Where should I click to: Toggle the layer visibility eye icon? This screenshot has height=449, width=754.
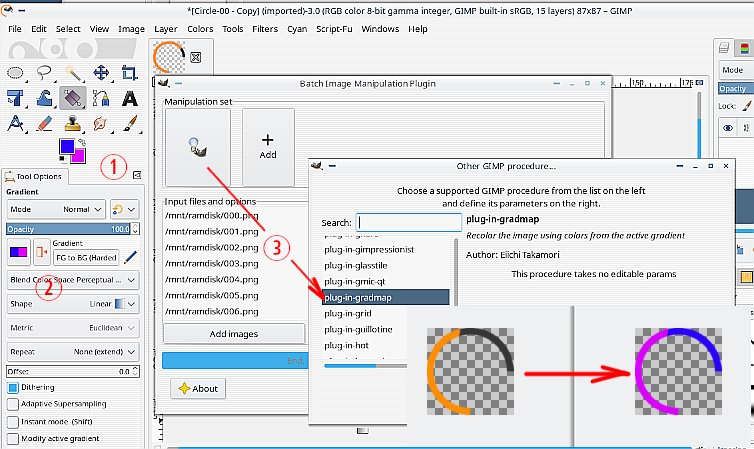point(728,128)
